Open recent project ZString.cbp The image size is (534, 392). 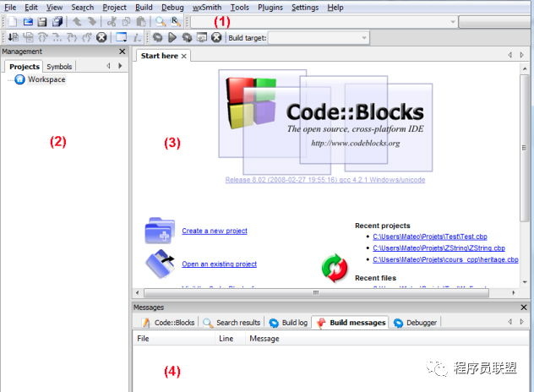[x=439, y=248]
